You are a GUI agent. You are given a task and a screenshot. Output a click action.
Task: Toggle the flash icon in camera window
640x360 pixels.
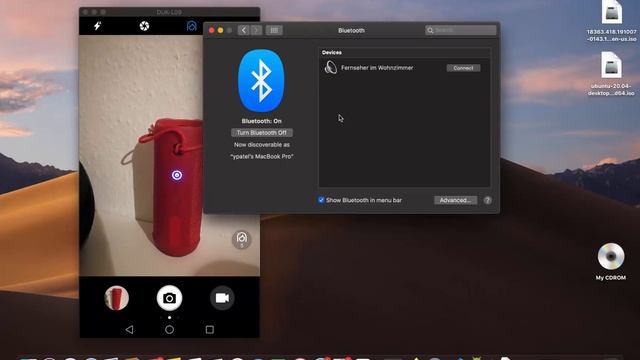click(97, 26)
